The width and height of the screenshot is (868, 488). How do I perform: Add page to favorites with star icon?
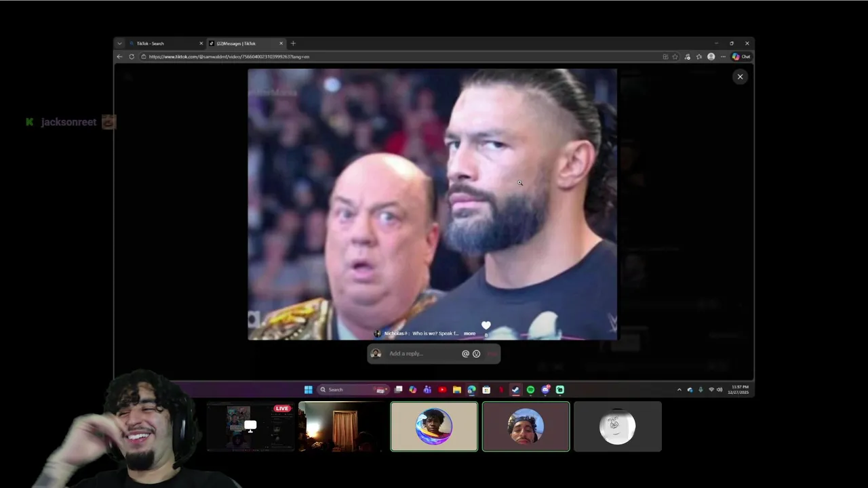coord(675,57)
